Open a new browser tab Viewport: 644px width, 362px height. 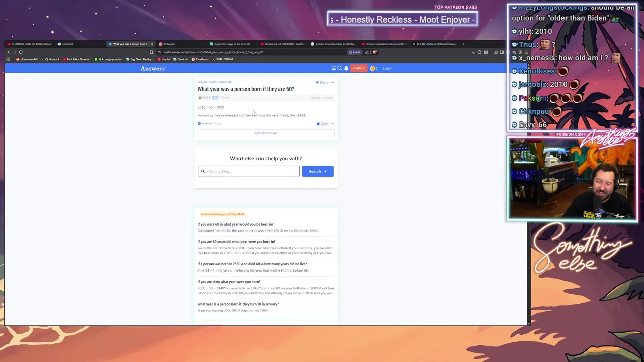point(464,44)
